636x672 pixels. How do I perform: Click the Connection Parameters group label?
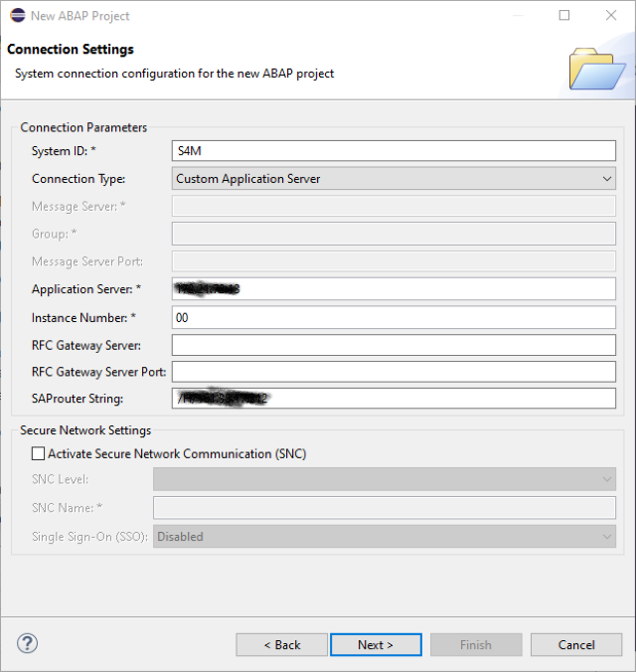pyautogui.click(x=83, y=127)
